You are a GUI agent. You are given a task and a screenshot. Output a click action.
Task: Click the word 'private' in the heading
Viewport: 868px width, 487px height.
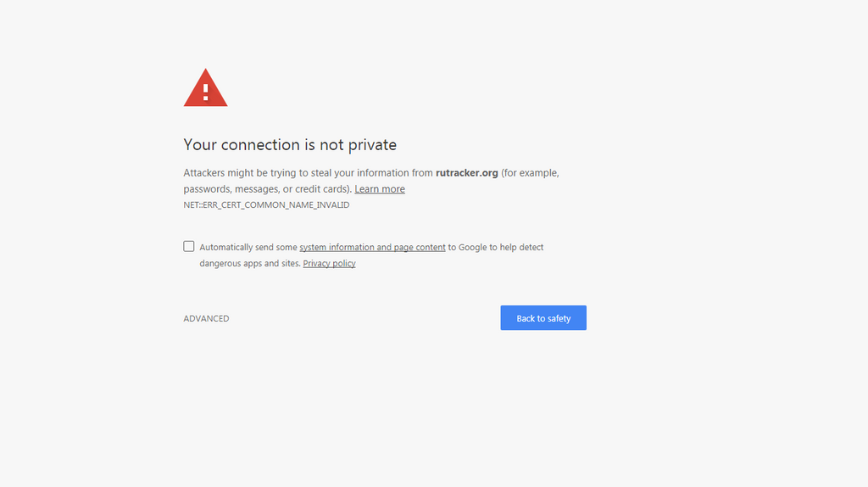pos(372,144)
